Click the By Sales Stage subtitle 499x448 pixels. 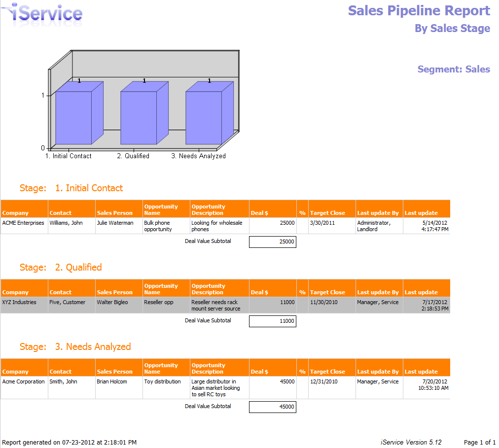coord(452,28)
